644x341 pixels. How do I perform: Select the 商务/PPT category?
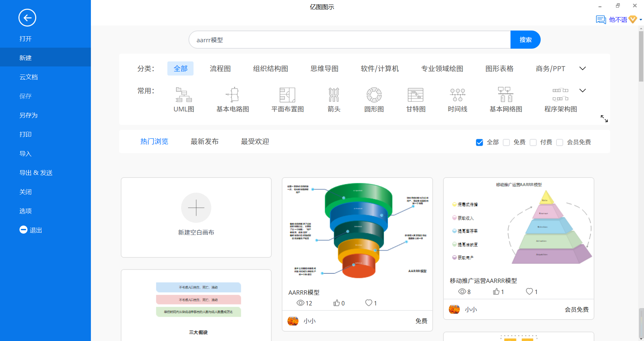pyautogui.click(x=550, y=68)
